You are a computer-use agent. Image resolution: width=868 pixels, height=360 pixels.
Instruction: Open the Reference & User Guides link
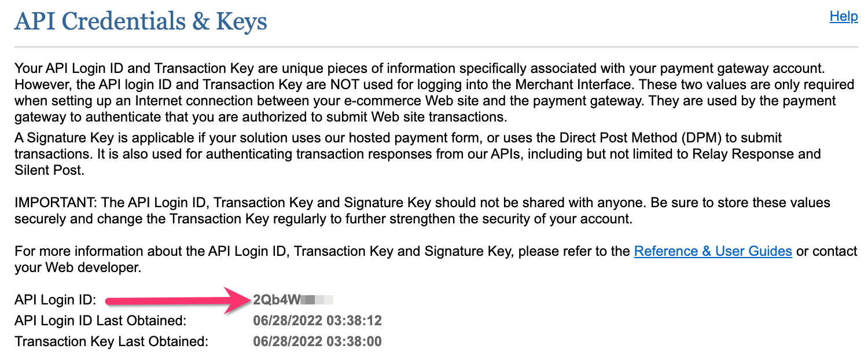(712, 251)
